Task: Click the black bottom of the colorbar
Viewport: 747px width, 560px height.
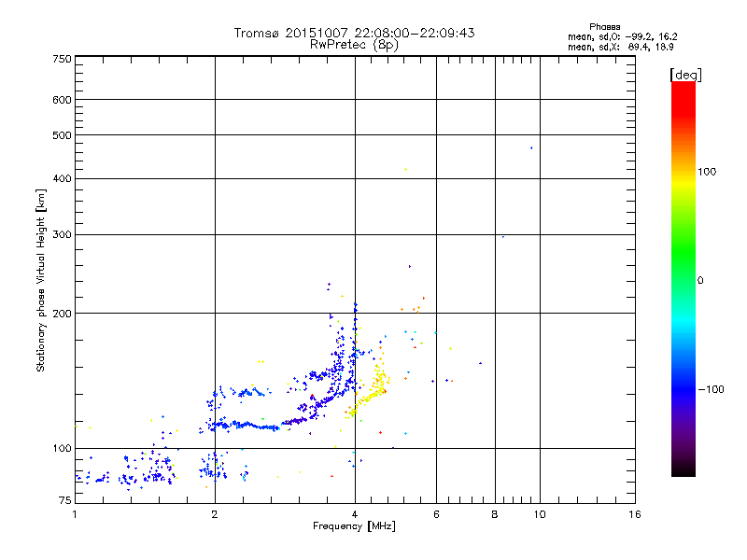Action: click(684, 469)
